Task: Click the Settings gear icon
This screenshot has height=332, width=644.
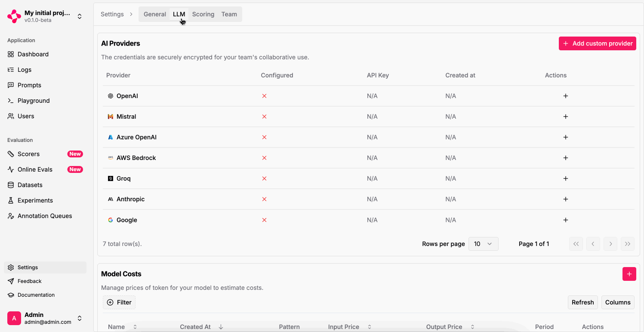Action: [11, 267]
